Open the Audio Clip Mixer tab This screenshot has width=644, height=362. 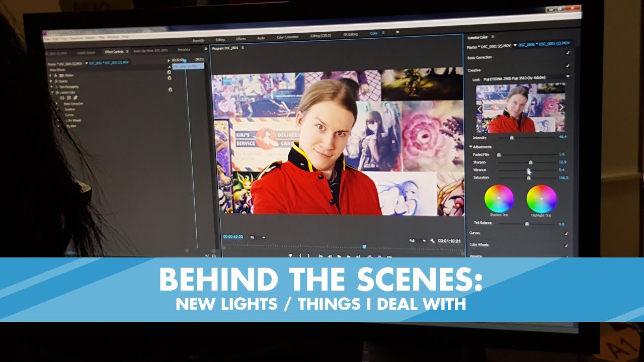click(x=150, y=51)
